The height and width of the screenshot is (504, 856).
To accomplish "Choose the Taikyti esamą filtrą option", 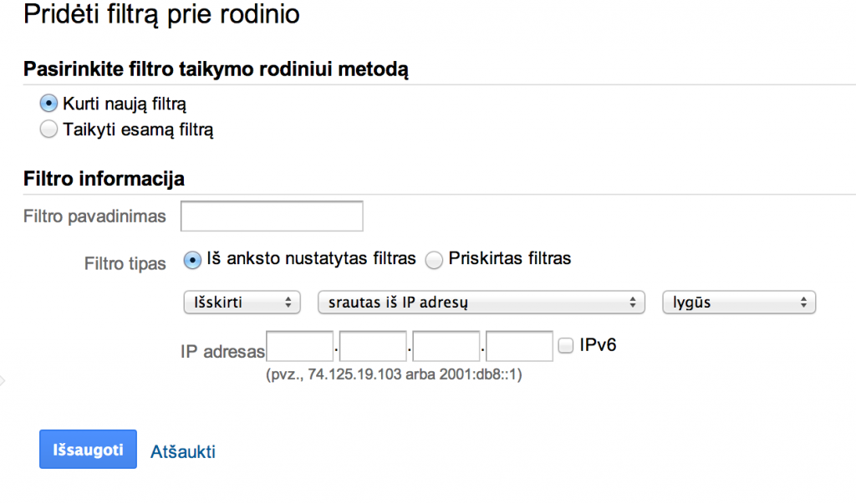I will [x=49, y=130].
